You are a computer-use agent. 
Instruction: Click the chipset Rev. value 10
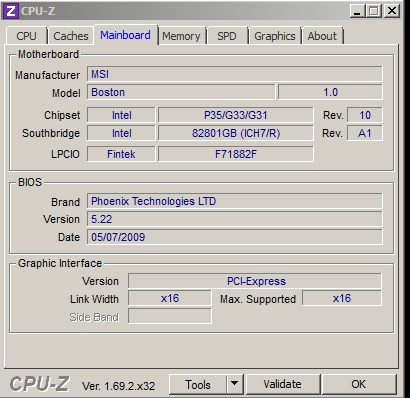pos(365,115)
